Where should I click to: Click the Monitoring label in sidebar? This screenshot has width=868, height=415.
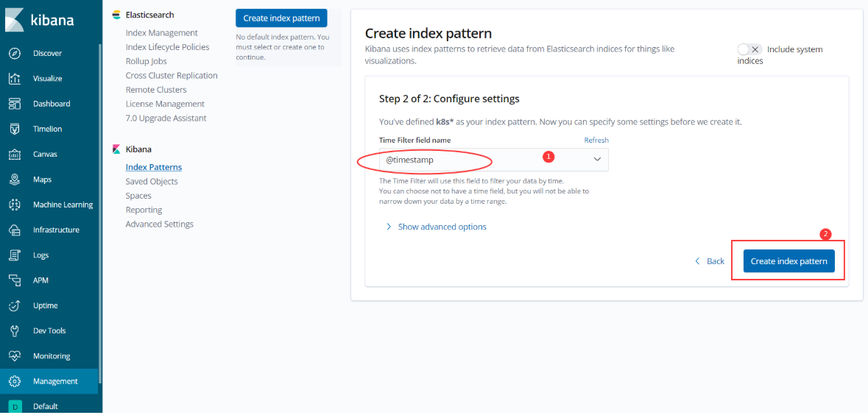click(52, 356)
